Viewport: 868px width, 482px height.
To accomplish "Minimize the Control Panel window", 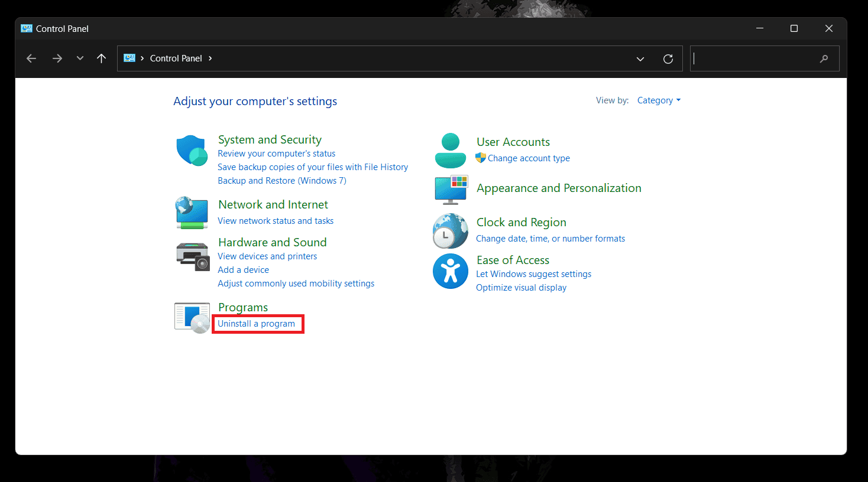I will [x=760, y=28].
